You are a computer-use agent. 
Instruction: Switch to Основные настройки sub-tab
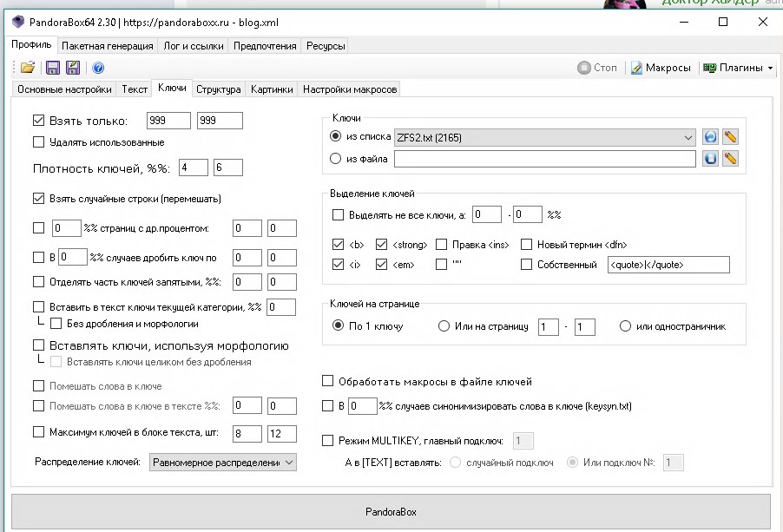point(64,89)
